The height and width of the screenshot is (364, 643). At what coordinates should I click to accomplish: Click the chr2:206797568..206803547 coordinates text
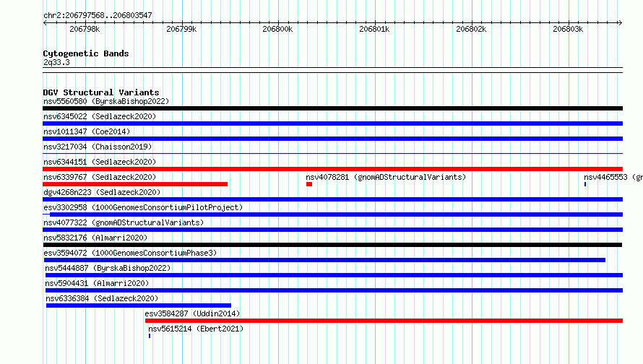pyautogui.click(x=98, y=15)
